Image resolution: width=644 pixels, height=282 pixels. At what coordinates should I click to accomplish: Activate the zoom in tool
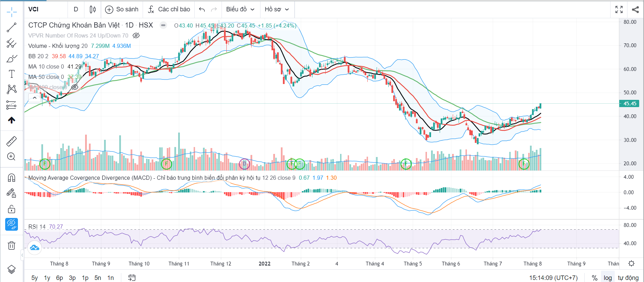pyautogui.click(x=11, y=157)
